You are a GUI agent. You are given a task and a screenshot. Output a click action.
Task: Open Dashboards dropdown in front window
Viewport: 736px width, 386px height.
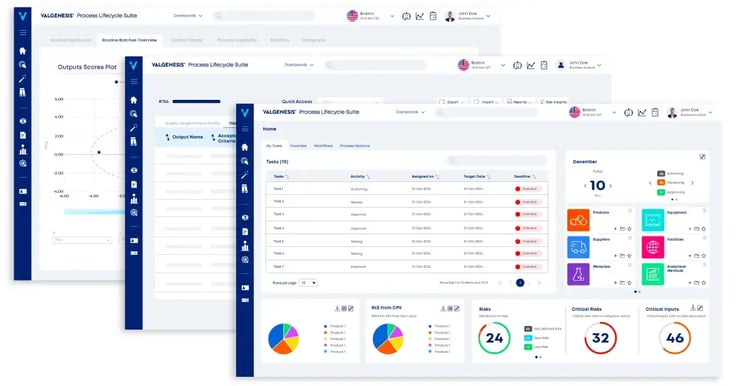pyautogui.click(x=410, y=112)
